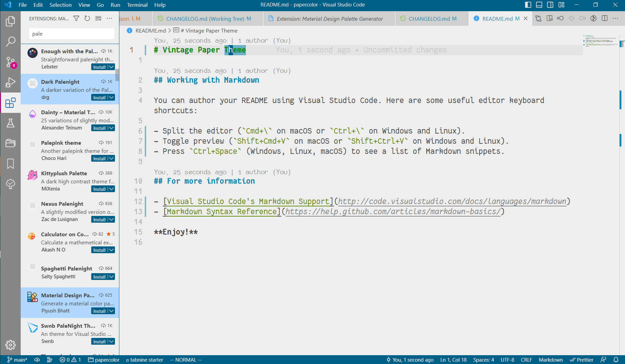The width and height of the screenshot is (625, 364).
Task: Open extensions view more actions menu
Action: [109, 18]
